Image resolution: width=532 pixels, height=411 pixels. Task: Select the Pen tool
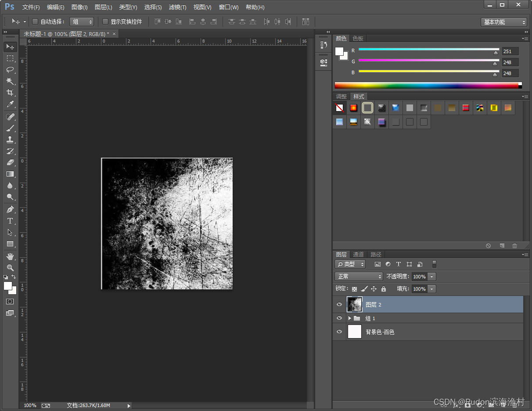[x=10, y=209]
